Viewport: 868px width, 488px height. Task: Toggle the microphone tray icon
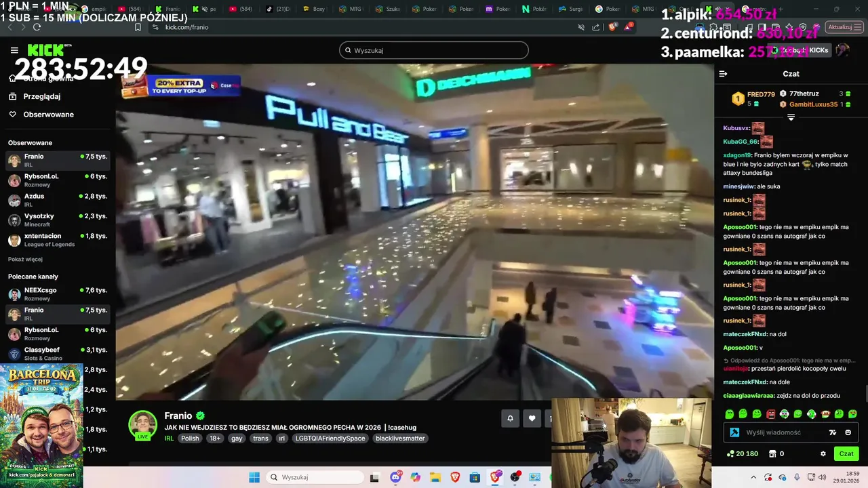[797, 477]
